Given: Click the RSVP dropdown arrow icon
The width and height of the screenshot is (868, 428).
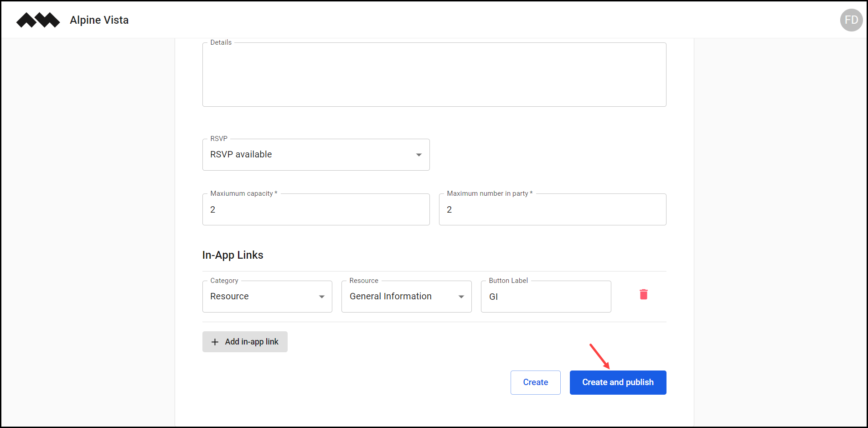Looking at the screenshot, I should [418, 155].
